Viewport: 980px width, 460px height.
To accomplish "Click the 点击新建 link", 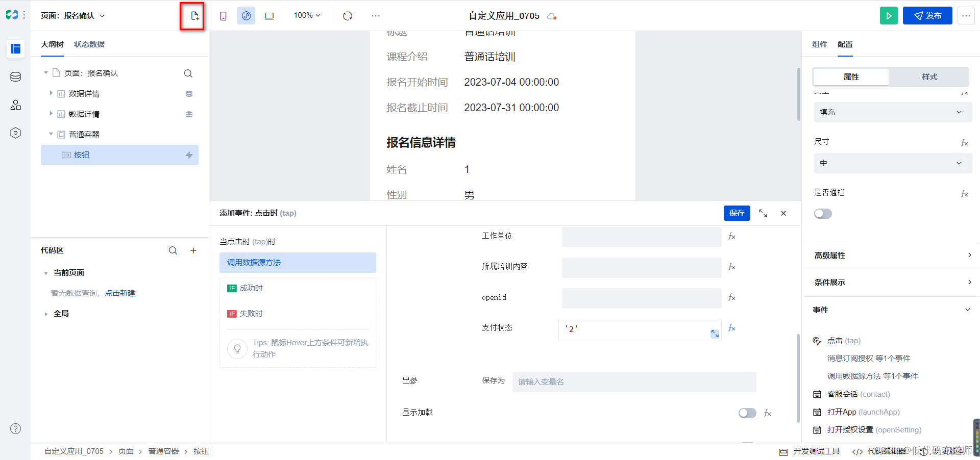I will click(x=120, y=293).
